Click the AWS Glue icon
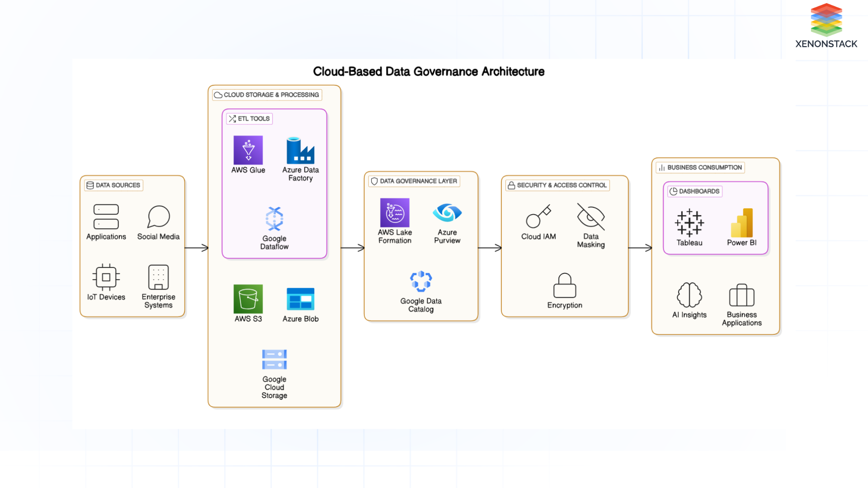The height and width of the screenshot is (488, 868). click(x=248, y=150)
